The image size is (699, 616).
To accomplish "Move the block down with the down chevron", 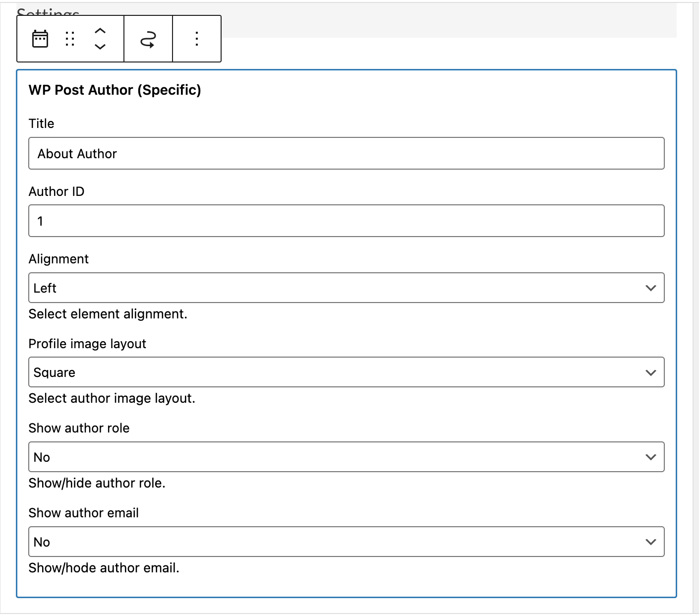I will [x=100, y=47].
